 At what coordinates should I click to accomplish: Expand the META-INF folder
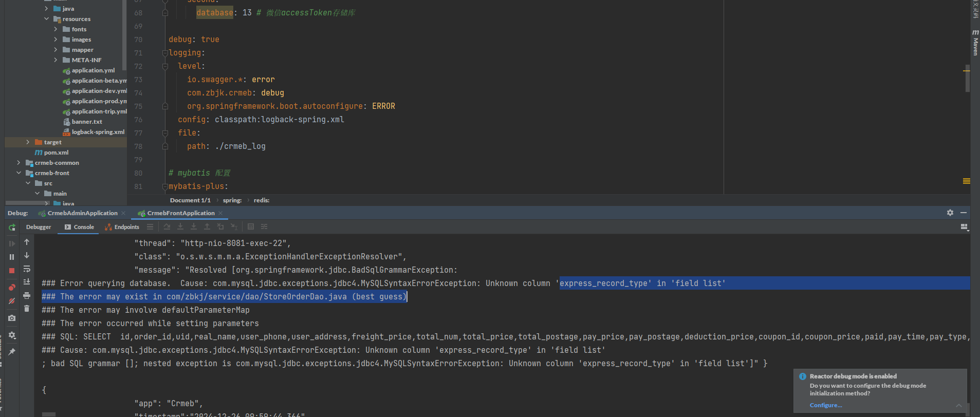56,60
